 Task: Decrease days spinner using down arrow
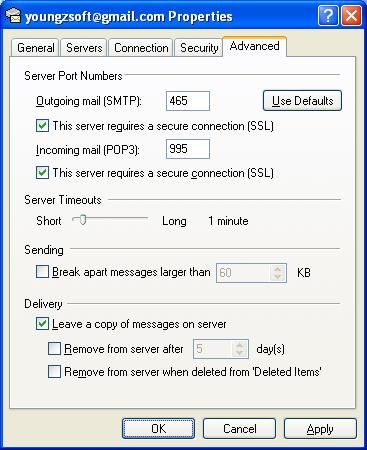coord(239,353)
